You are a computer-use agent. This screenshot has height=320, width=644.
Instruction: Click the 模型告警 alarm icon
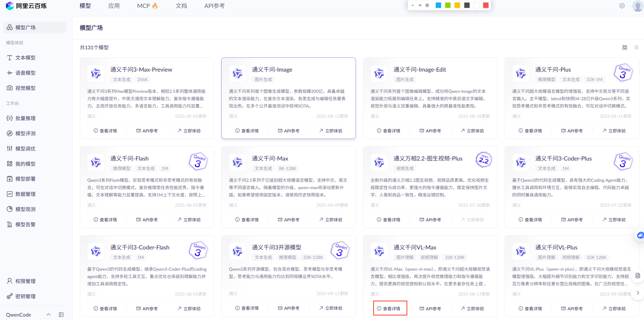tap(10, 224)
